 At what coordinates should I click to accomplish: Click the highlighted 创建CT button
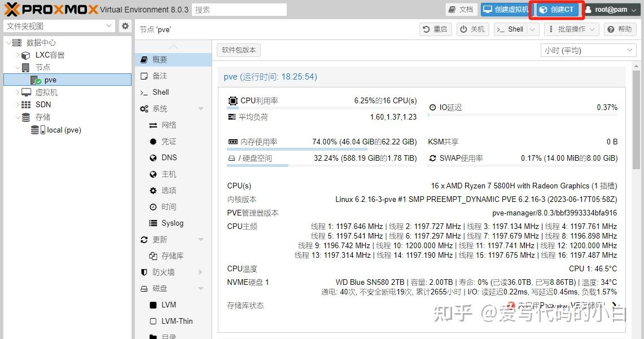(557, 9)
